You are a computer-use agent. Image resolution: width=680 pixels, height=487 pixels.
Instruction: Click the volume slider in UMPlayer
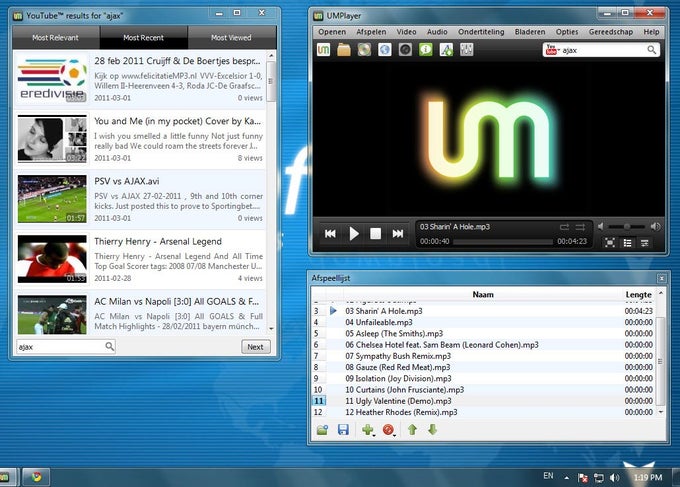click(627, 226)
